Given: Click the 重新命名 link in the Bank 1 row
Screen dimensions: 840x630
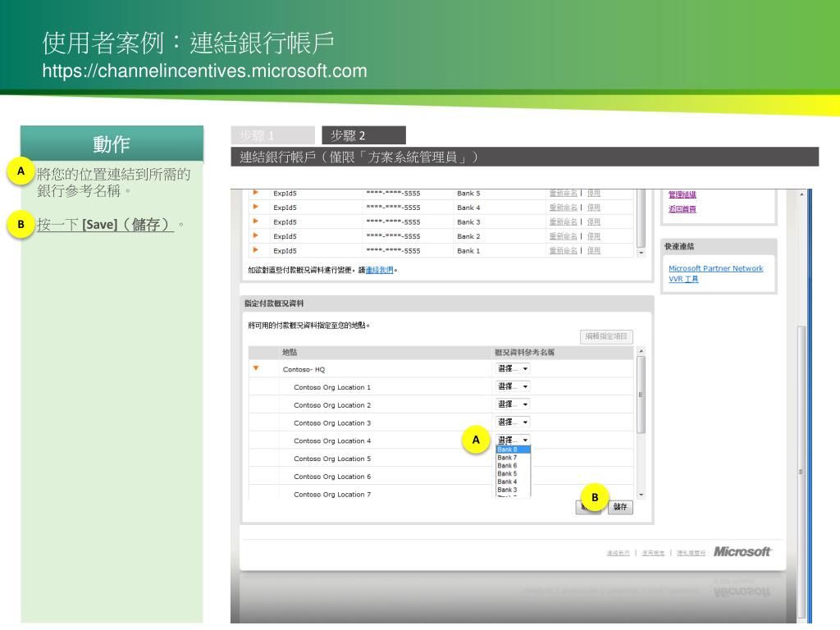Looking at the screenshot, I should point(563,251).
